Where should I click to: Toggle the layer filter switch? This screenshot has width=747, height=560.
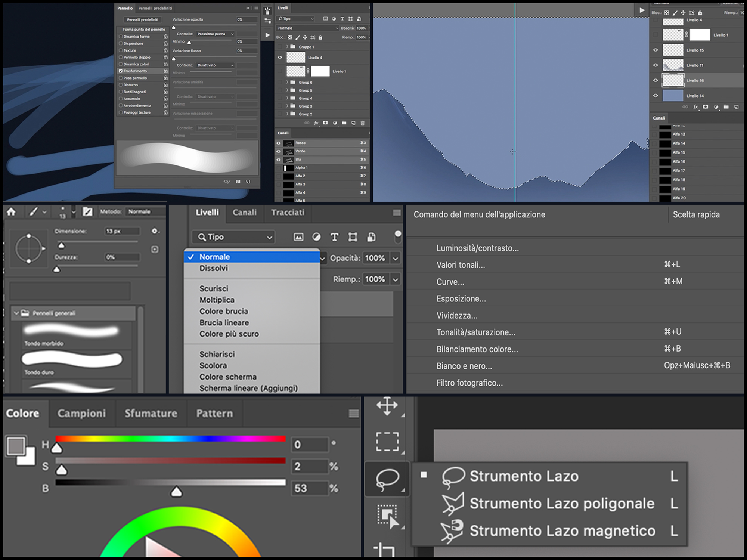[x=398, y=236]
